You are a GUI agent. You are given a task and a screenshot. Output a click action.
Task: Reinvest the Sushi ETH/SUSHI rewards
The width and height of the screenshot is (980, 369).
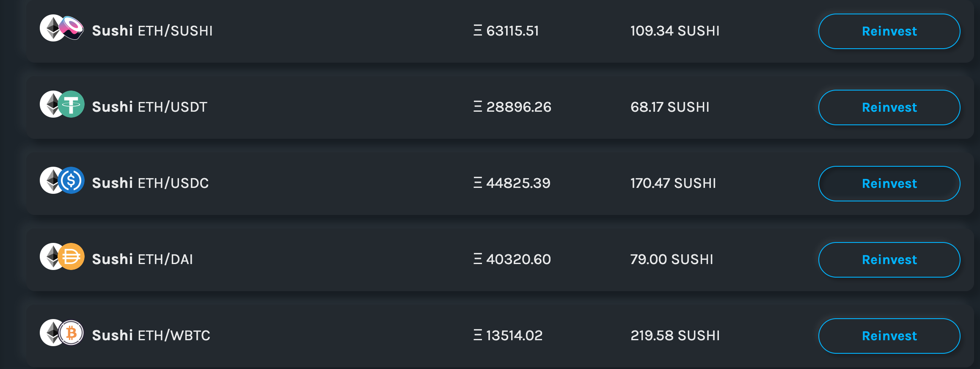(x=889, y=31)
